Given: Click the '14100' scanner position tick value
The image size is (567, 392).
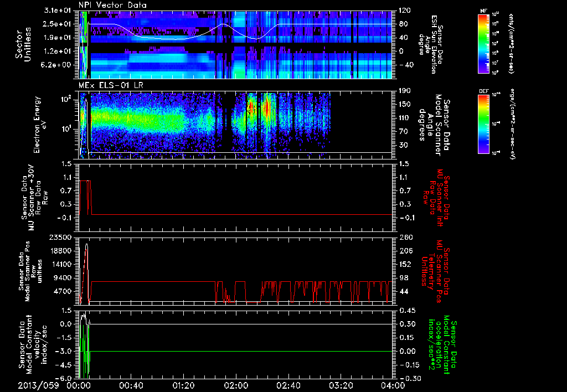Looking at the screenshot, I should click(60, 265).
